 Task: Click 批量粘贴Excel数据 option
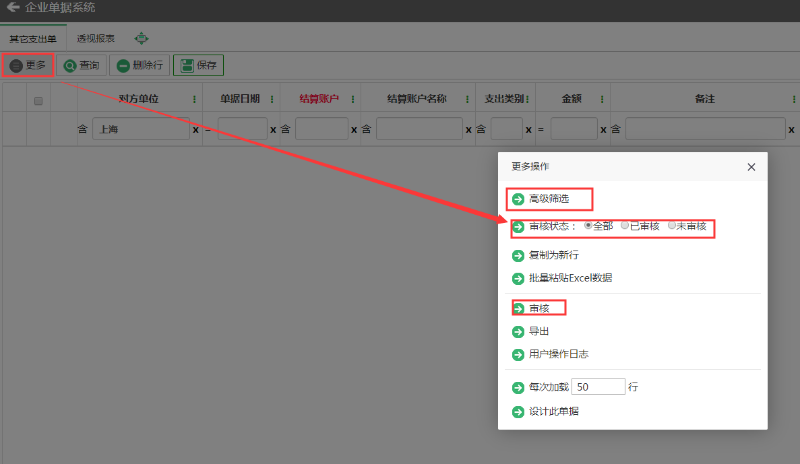[570, 277]
